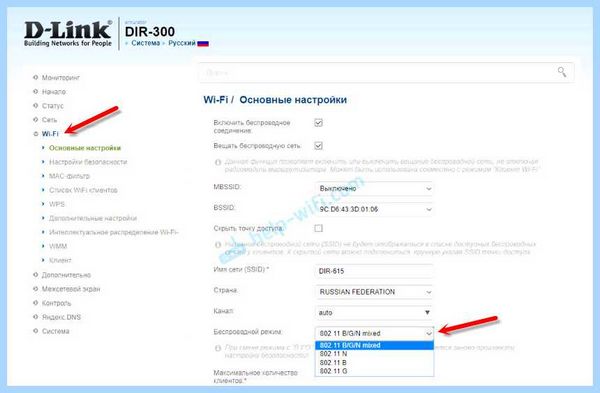
Task: Click the Russian flag language icon
Action: point(203,43)
